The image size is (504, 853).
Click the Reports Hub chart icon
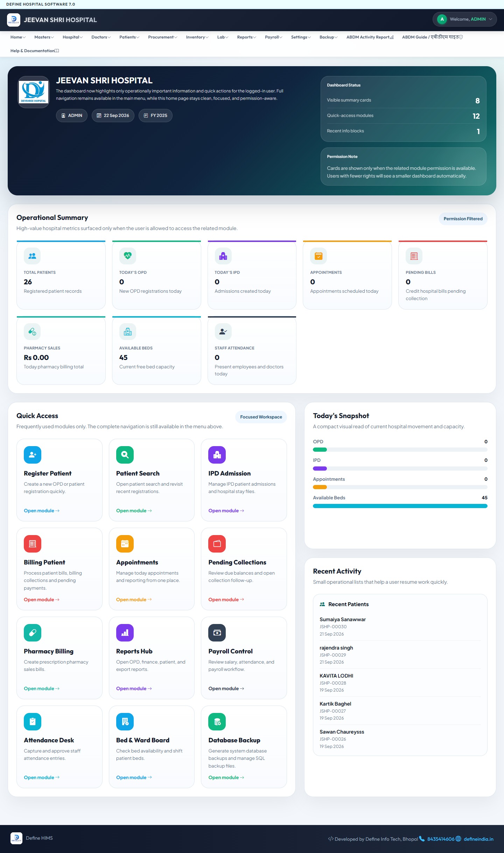click(x=125, y=633)
